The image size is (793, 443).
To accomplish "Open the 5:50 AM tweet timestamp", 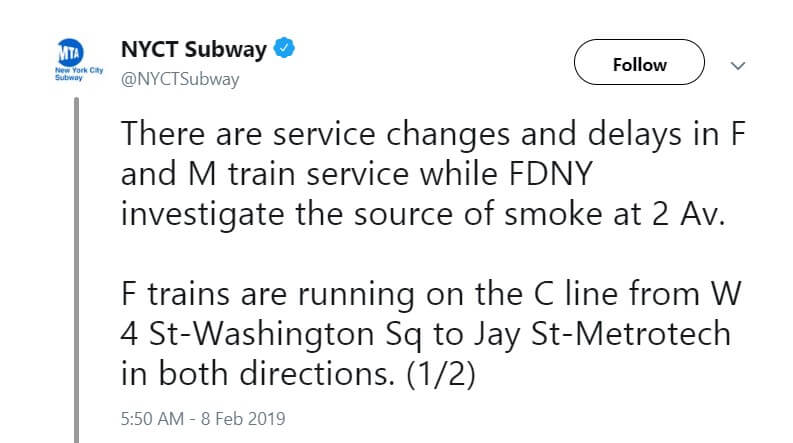I will (152, 412).
